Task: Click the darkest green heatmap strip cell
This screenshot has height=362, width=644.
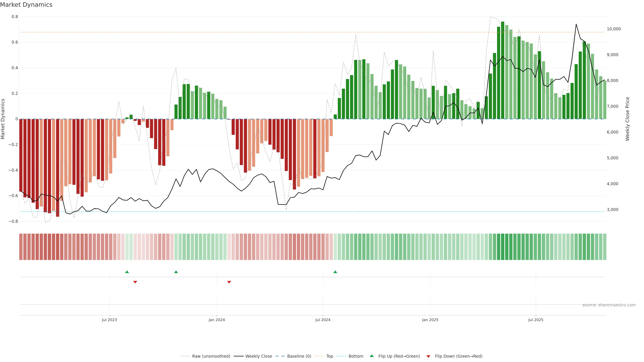Action: [x=503, y=247]
